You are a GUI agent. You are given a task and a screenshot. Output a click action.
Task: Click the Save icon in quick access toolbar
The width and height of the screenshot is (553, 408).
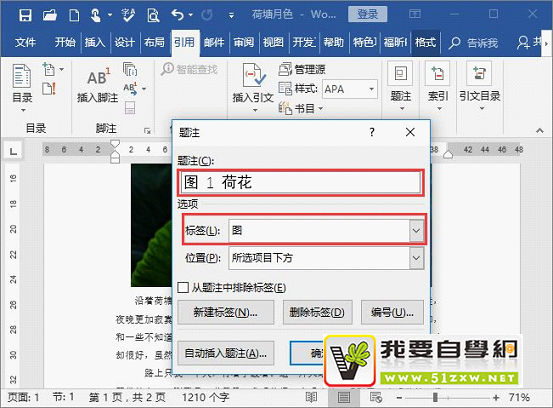(25, 15)
